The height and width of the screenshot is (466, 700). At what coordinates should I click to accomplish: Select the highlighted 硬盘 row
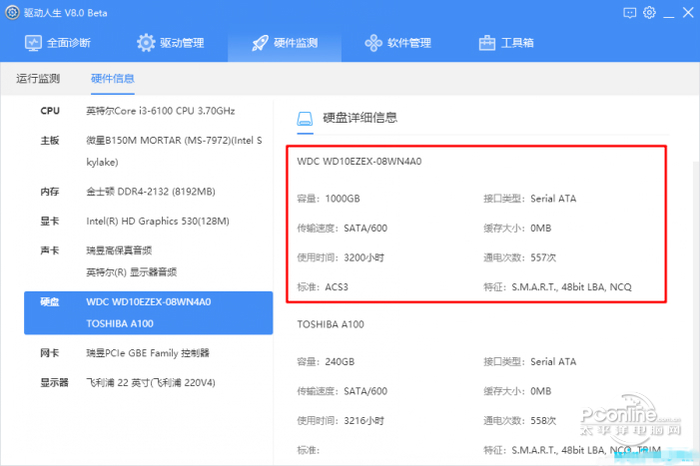(x=148, y=312)
